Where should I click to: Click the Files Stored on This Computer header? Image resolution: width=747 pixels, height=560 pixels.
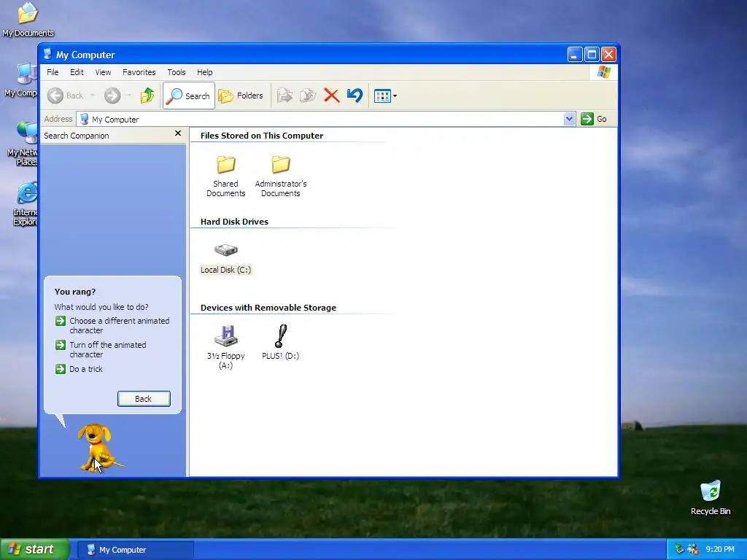pyautogui.click(x=262, y=136)
